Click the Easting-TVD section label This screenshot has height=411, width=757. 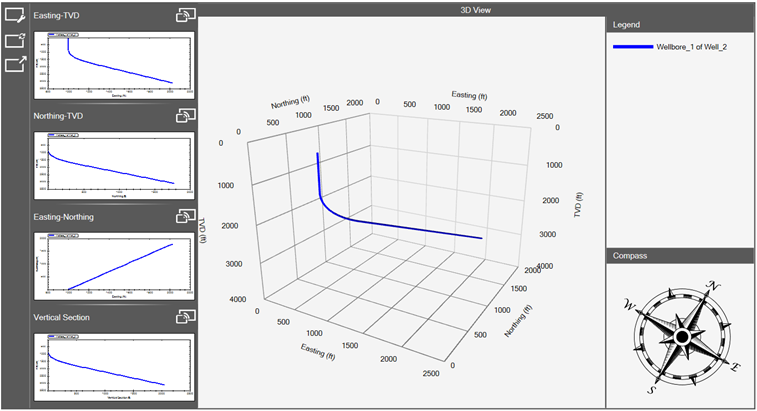click(x=62, y=15)
